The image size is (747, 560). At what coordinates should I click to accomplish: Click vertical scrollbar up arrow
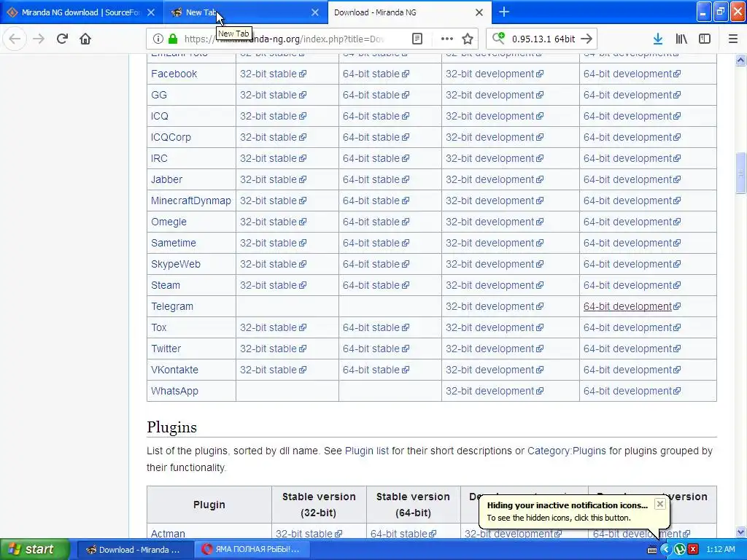point(740,60)
